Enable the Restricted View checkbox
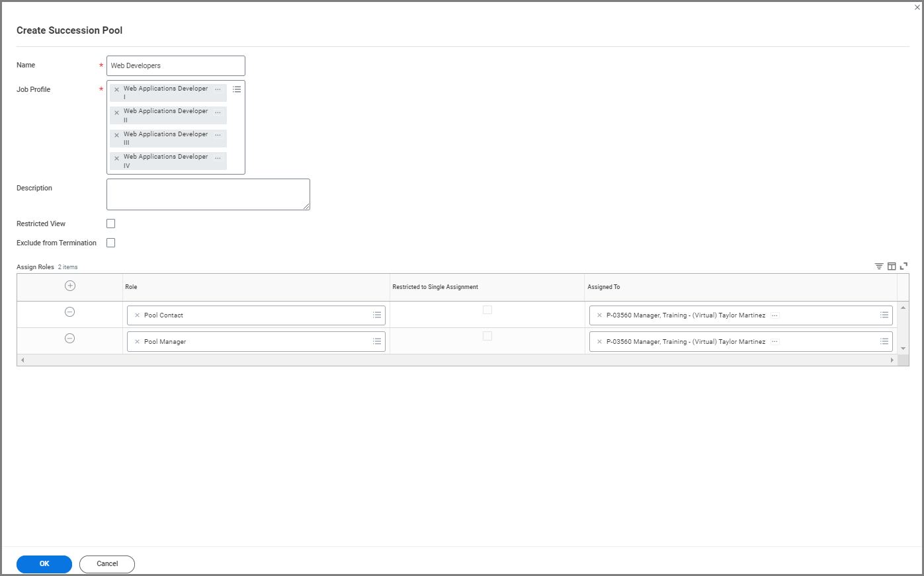 pyautogui.click(x=111, y=224)
